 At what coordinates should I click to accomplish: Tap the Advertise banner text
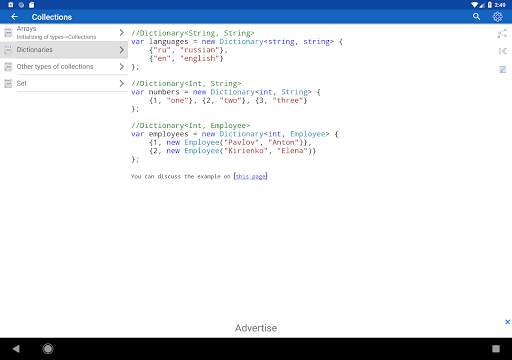(x=256, y=328)
